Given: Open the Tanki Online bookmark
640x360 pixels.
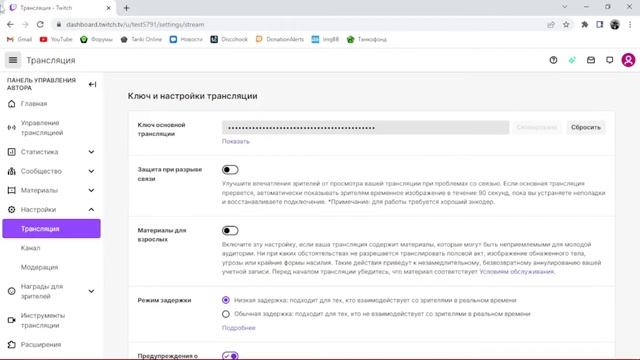Looking at the screenshot, I should tap(141, 39).
